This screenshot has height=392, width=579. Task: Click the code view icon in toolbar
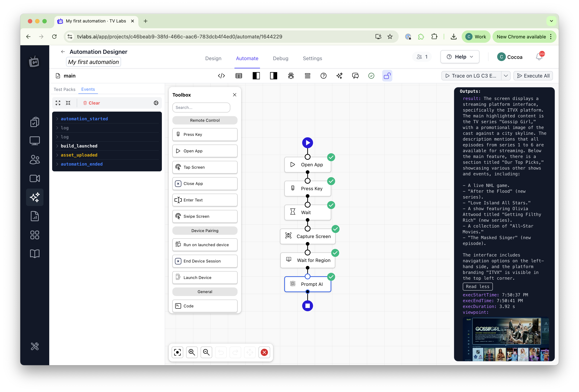(221, 76)
